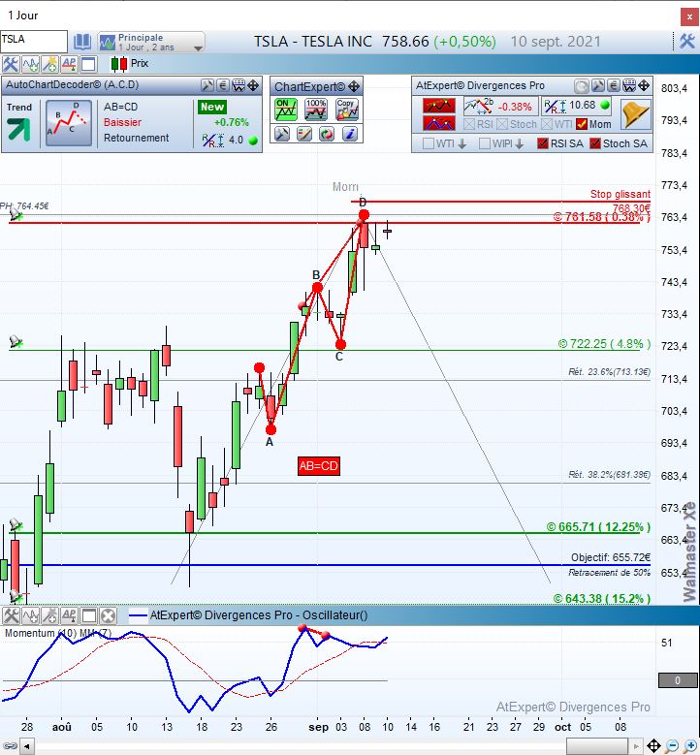Toggle window layout in oscillator panel
Screen dimensions: 700x755
point(88,615)
